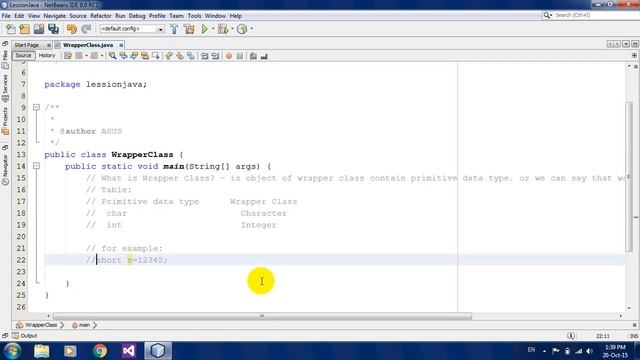
Task: Click the red Start Macro Recording icon
Action: pos(229,56)
